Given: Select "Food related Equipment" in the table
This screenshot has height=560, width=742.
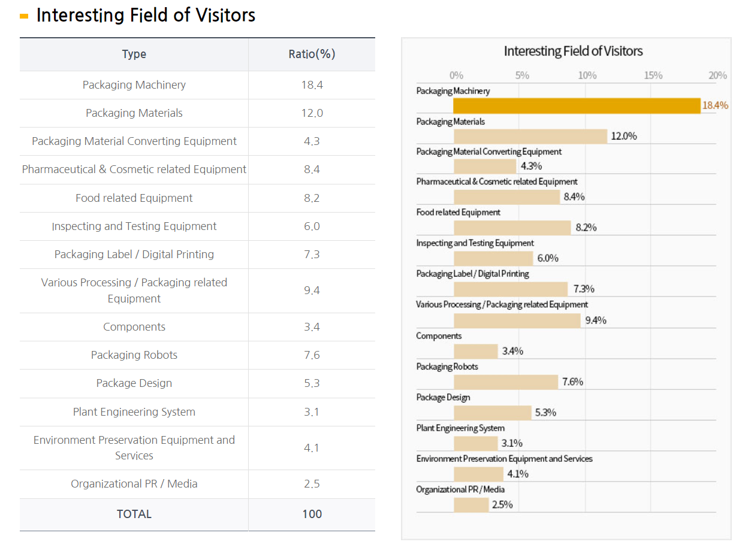Looking at the screenshot, I should [134, 198].
